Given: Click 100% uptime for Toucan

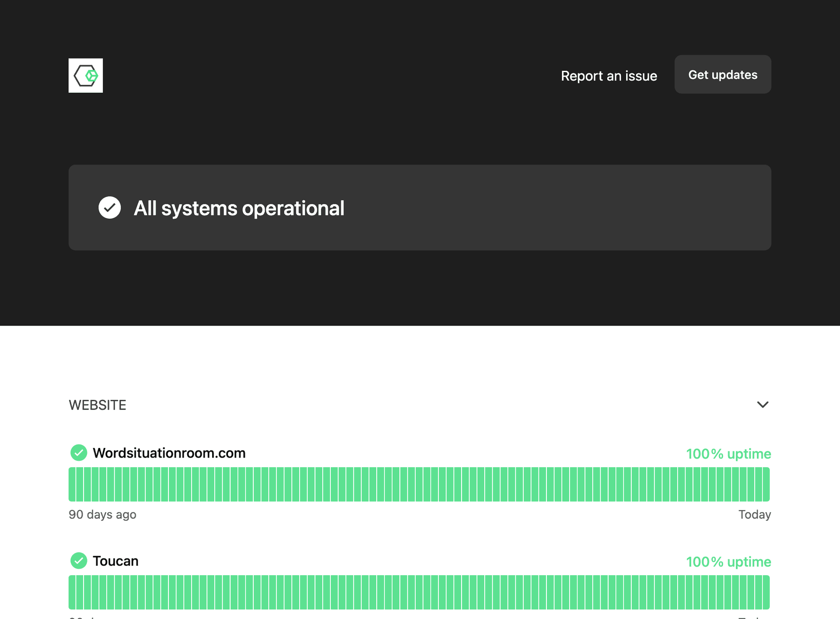Looking at the screenshot, I should 728,562.
